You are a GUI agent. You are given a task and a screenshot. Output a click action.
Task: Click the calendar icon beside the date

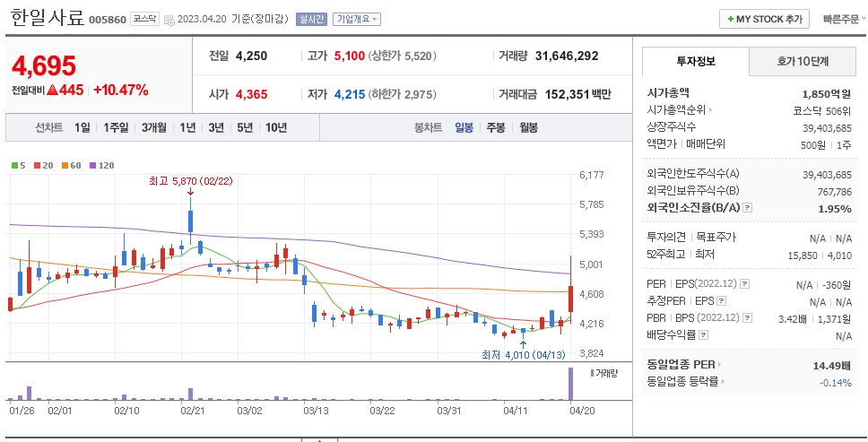click(x=169, y=20)
